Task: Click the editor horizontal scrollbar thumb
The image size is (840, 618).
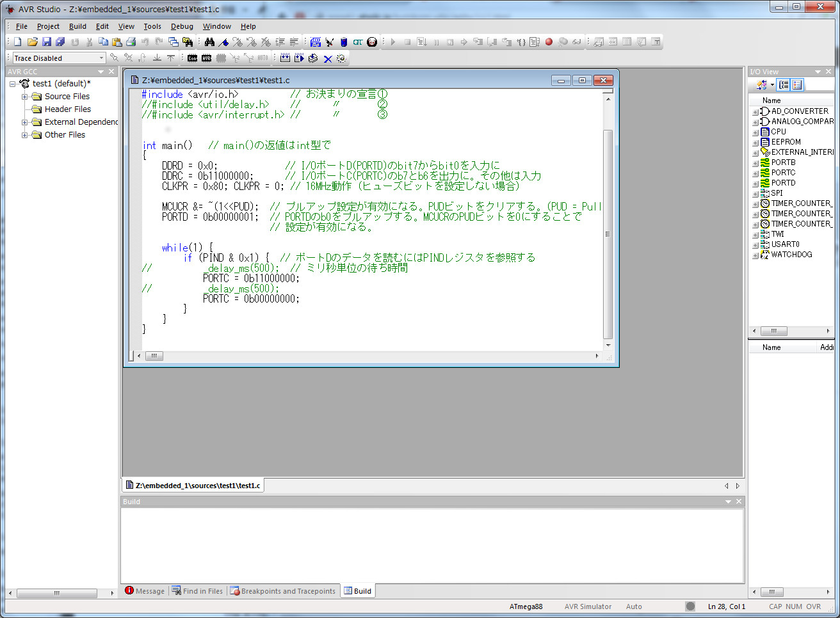Action: pyautogui.click(x=154, y=356)
